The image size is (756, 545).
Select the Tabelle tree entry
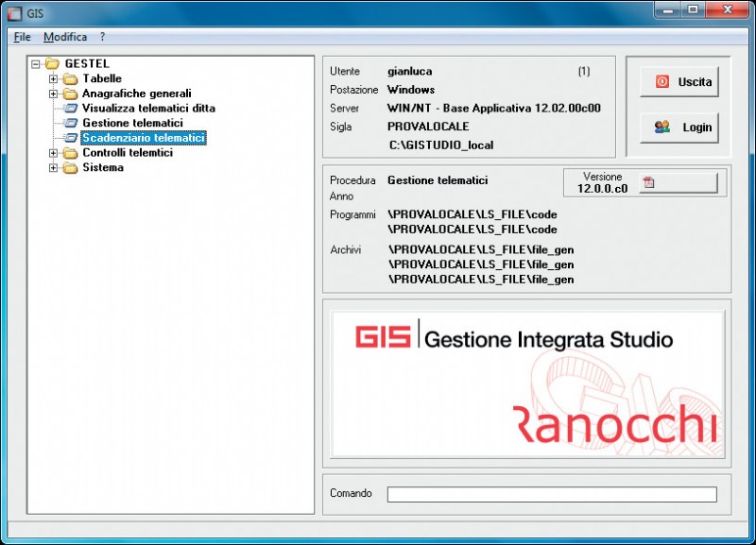point(102,78)
